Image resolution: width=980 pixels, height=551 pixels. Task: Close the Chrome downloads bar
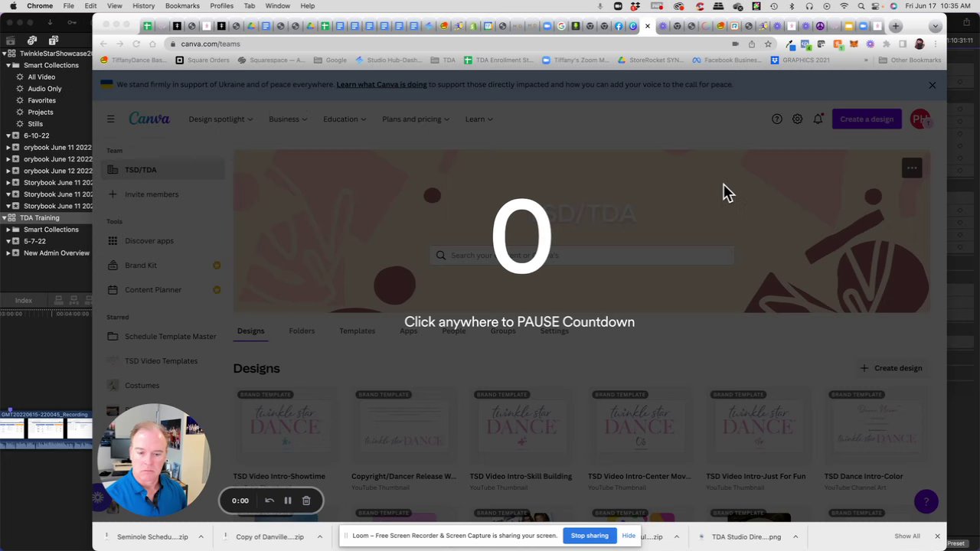click(937, 536)
